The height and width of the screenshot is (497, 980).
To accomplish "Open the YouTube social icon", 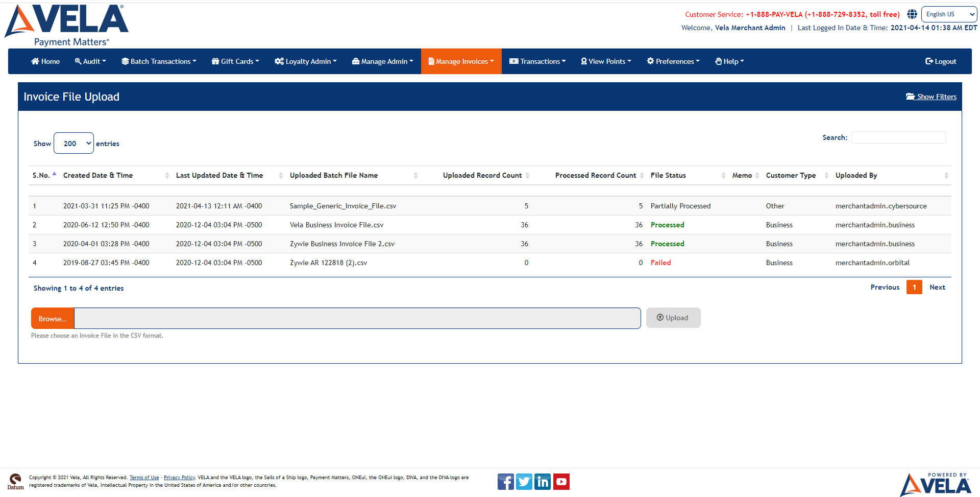I will 561,482.
